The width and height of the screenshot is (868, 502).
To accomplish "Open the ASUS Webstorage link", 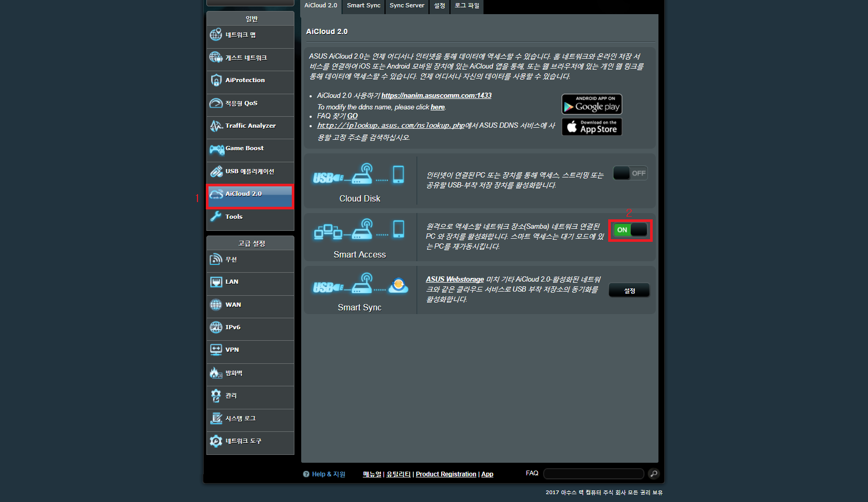I will point(455,279).
